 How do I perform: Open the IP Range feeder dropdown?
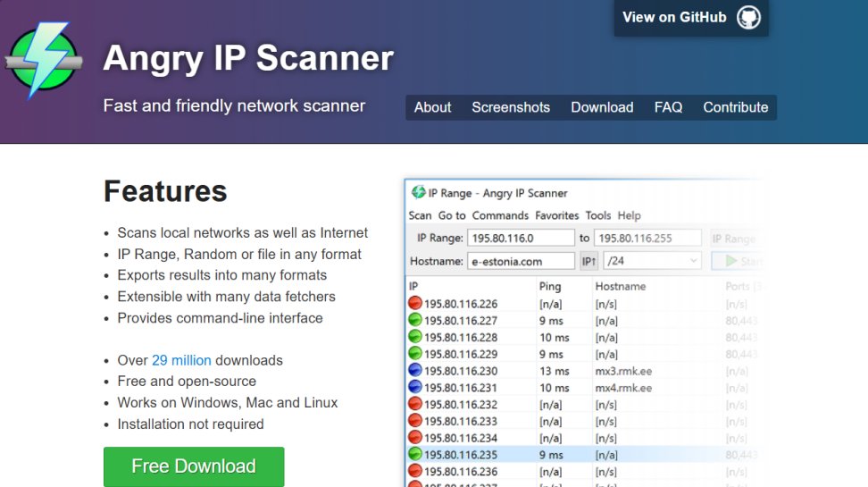coord(738,239)
